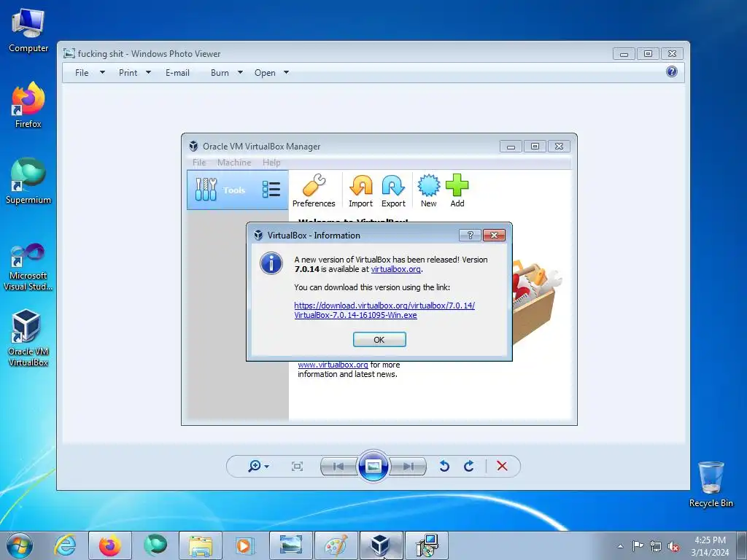The image size is (747, 560).
Task: Click E-mail in Photo Viewer toolbar
Action: [177, 73]
